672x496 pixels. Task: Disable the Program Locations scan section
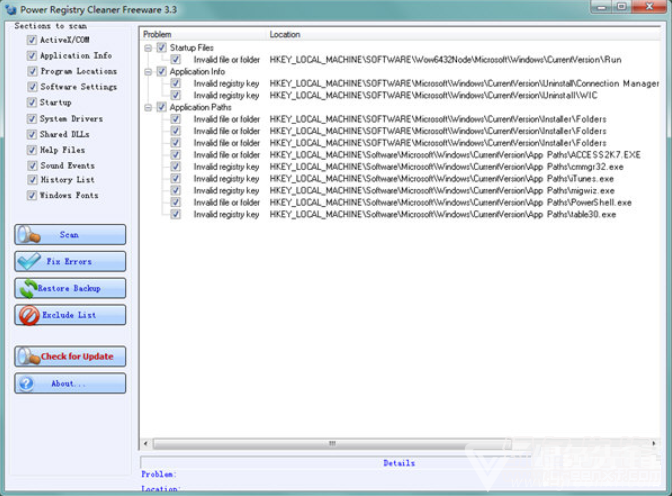[x=32, y=71]
